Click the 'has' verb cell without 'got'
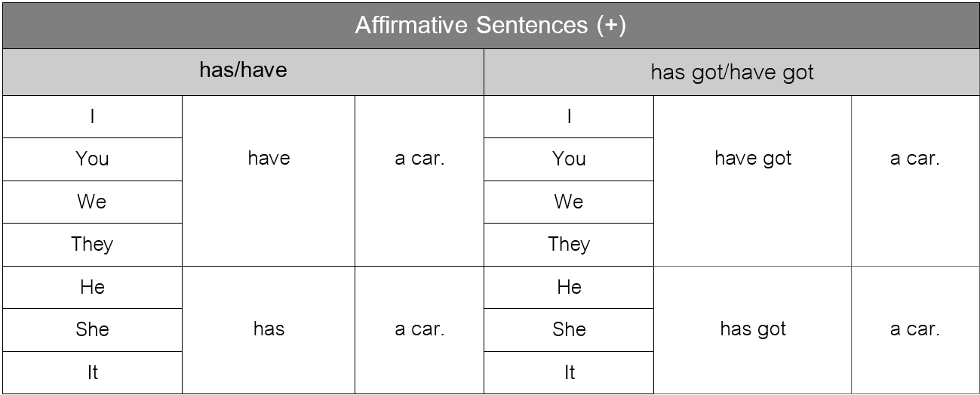This screenshot has height=395, width=980. [269, 329]
